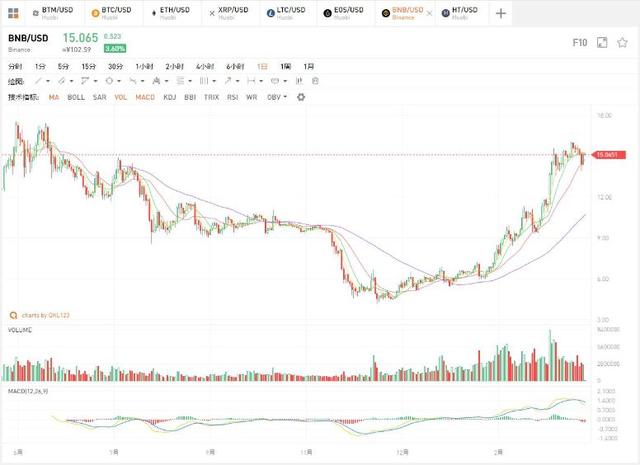Select the arrow drawing tool
The height and width of the screenshot is (465, 640).
pyautogui.click(x=228, y=81)
